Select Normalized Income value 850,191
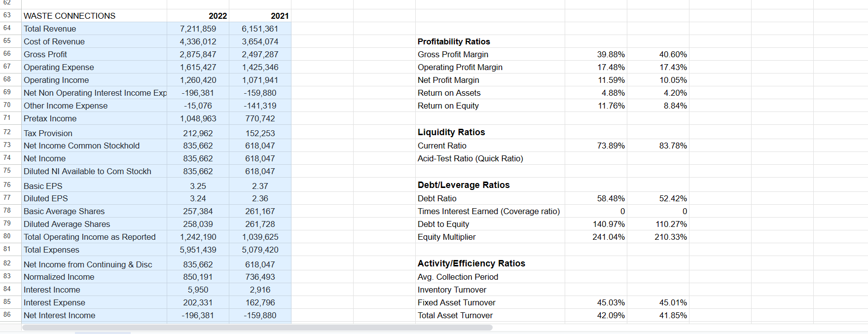 coord(198,277)
